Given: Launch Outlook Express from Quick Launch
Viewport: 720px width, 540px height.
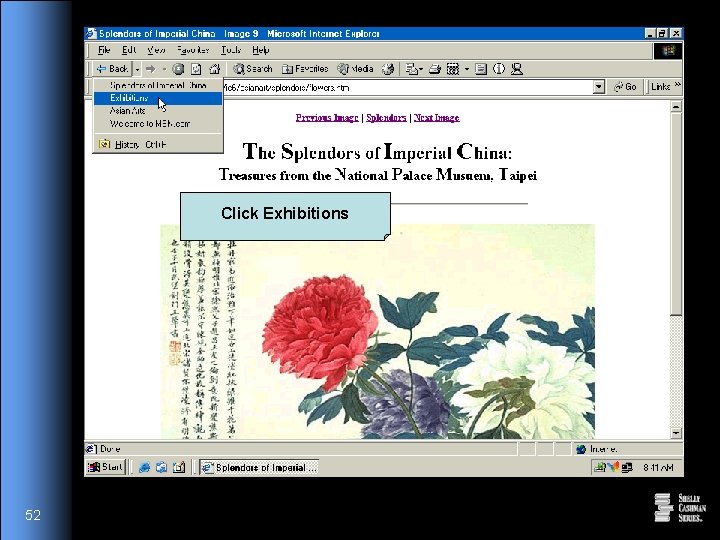Looking at the screenshot, I should pyautogui.click(x=161, y=467).
